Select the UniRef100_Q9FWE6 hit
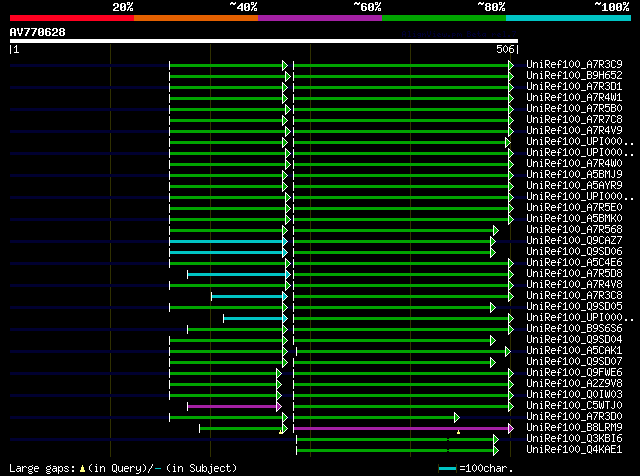 (x=574, y=373)
